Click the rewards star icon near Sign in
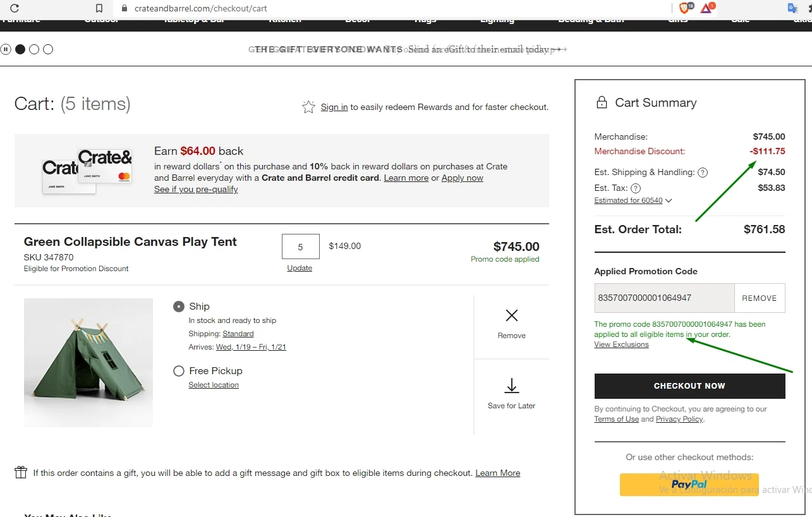 pyautogui.click(x=308, y=107)
